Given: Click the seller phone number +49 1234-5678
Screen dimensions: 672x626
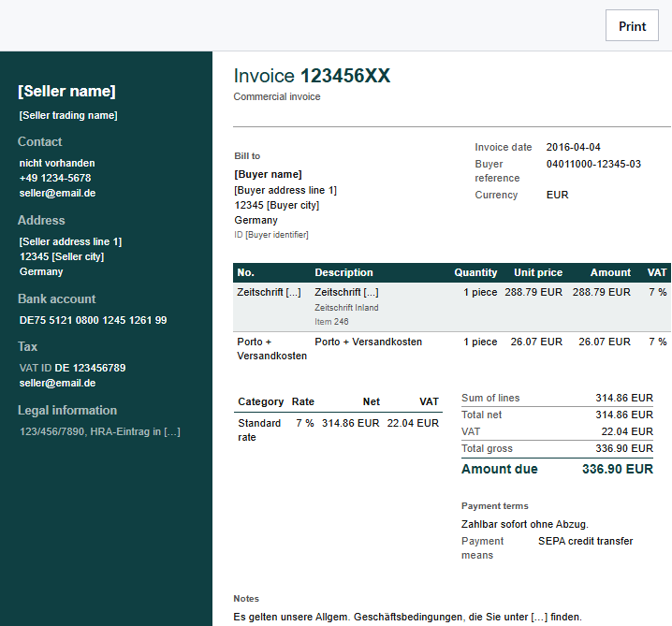Looking at the screenshot, I should (55, 178).
